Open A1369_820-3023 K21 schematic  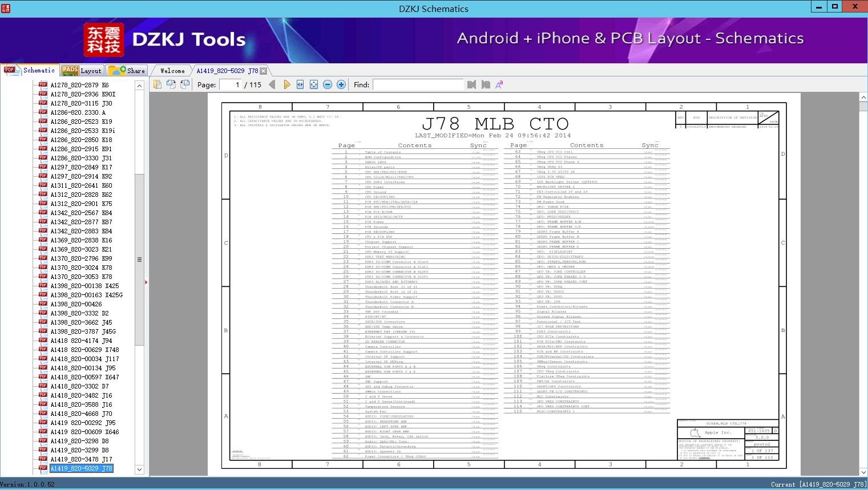click(x=81, y=249)
